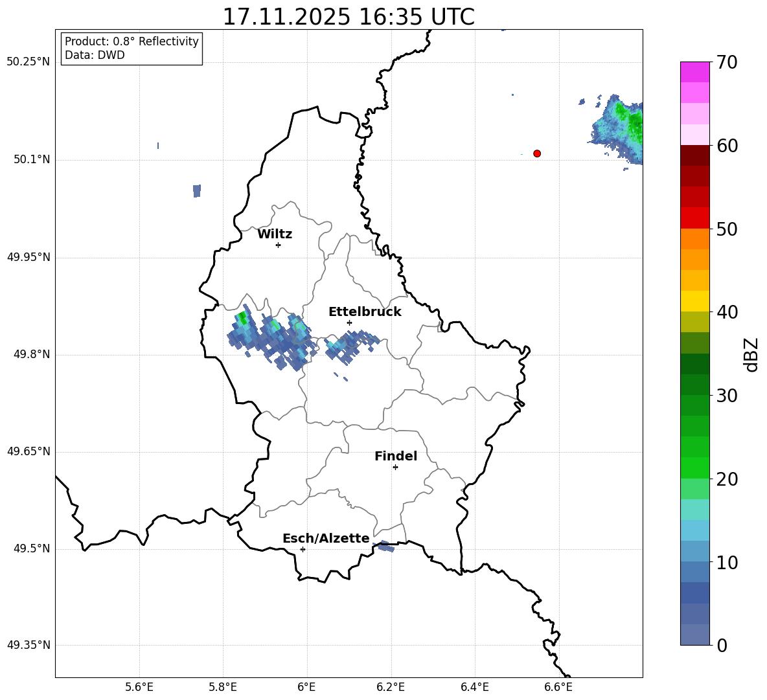Image resolution: width=767 pixels, height=700 pixels.
Task: Click the colorbar '60' tick label
Action: [727, 146]
